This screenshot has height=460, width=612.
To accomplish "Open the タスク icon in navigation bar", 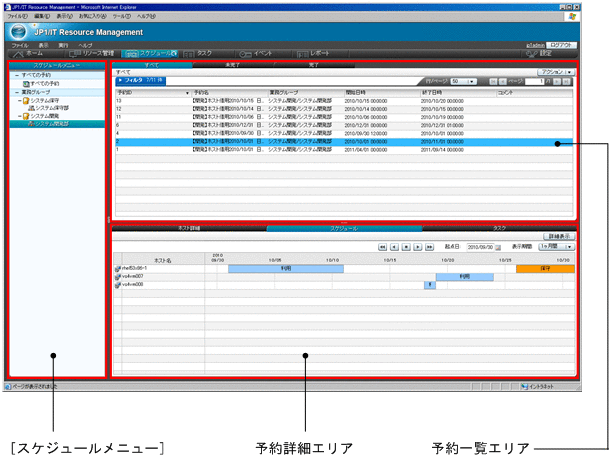I will click(189, 54).
